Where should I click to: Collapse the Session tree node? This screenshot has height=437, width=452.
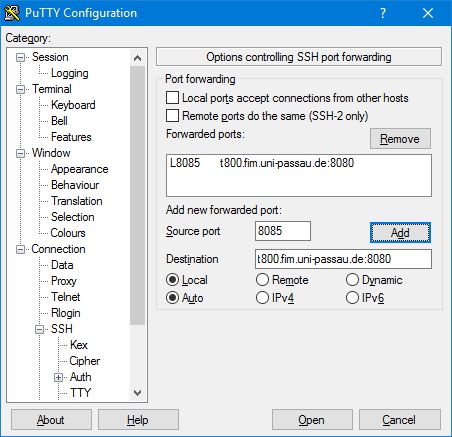(21, 57)
